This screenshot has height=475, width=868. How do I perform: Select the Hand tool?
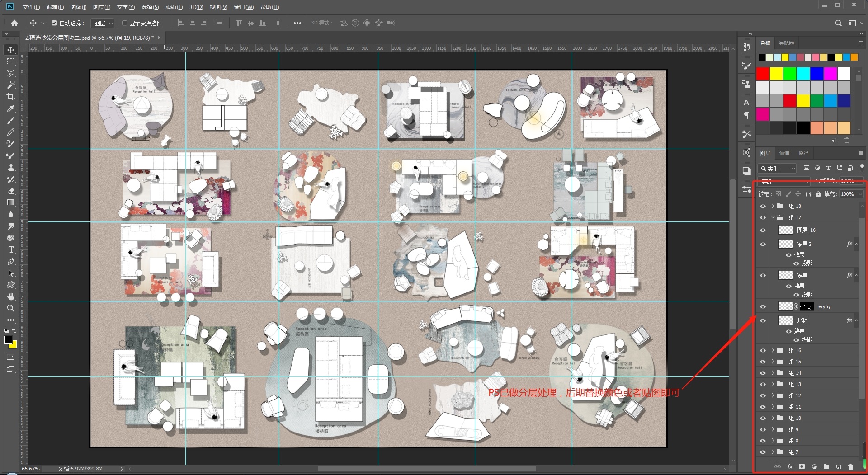click(11, 296)
